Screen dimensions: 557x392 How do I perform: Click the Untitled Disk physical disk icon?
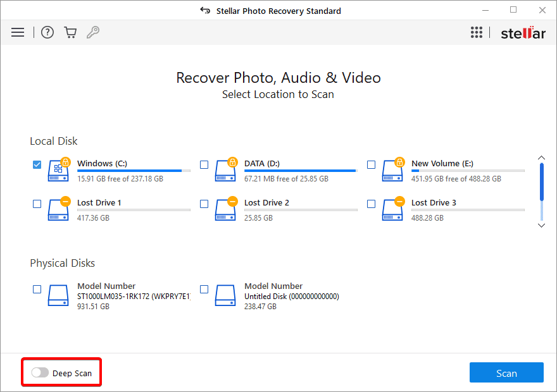coord(225,295)
